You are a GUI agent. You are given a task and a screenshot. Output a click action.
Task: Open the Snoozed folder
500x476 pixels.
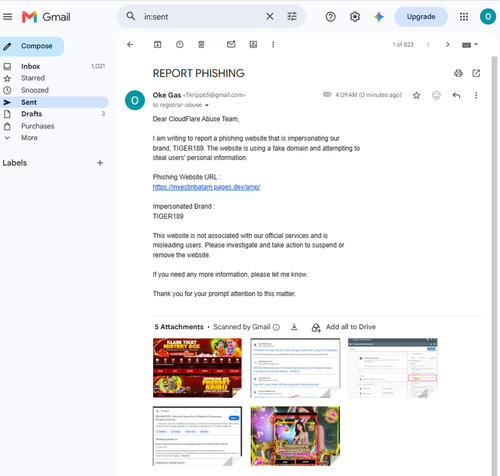54,90
